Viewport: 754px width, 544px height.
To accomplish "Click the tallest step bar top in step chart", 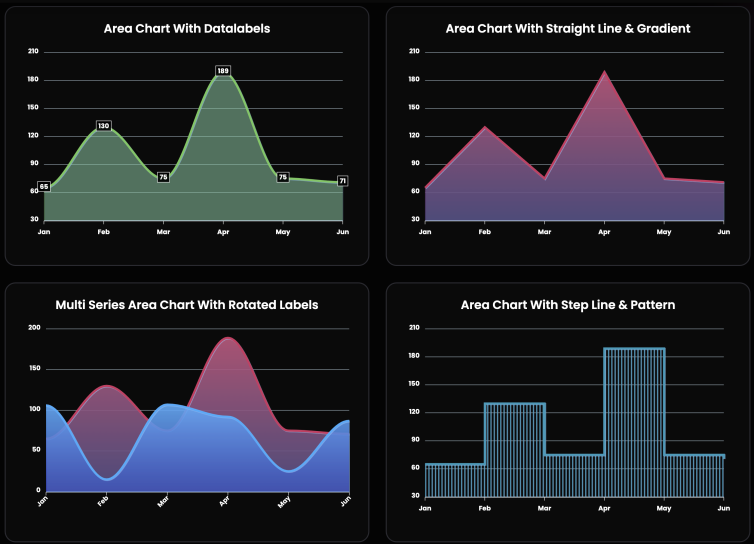I will [634, 349].
